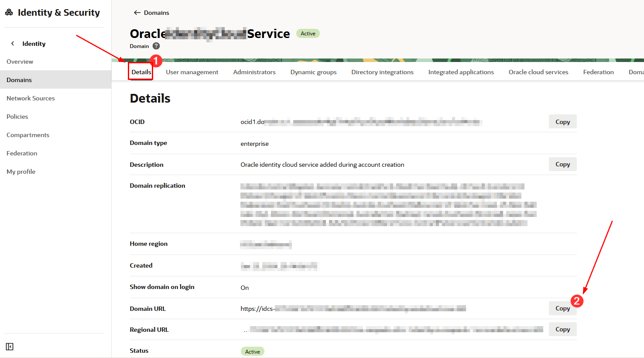
Task: Open My profile in the sidebar
Action: click(21, 172)
